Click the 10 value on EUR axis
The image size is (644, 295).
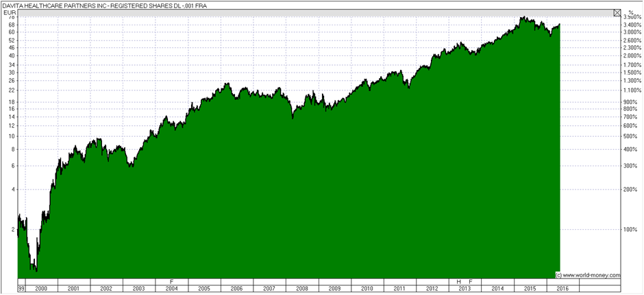click(12, 136)
